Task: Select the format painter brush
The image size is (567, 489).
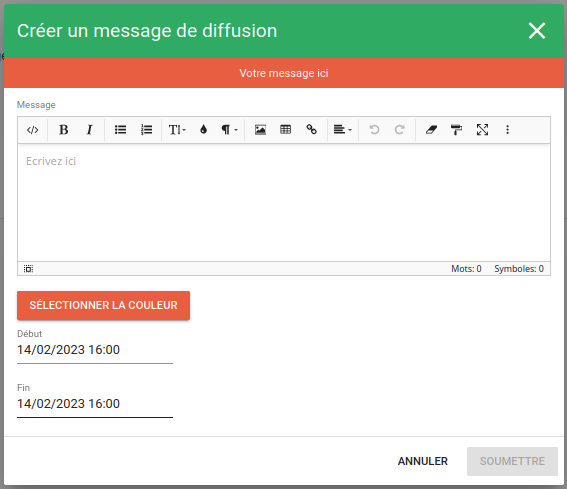Action: (x=456, y=130)
